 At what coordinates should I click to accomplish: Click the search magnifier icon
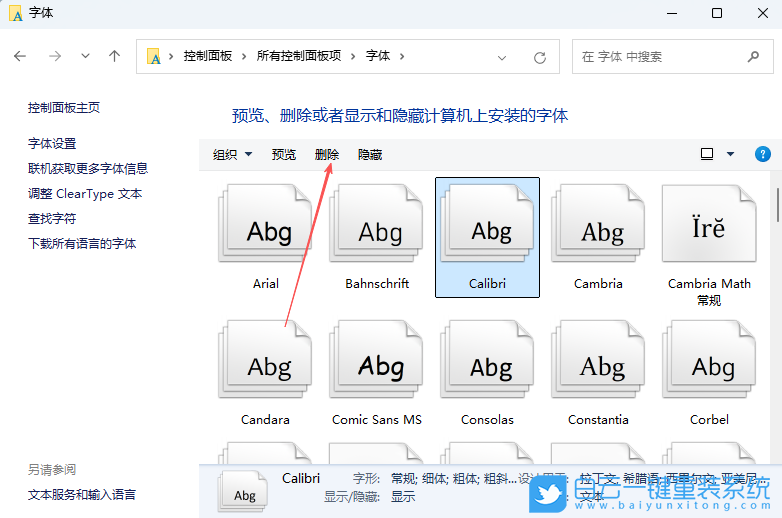point(753,57)
